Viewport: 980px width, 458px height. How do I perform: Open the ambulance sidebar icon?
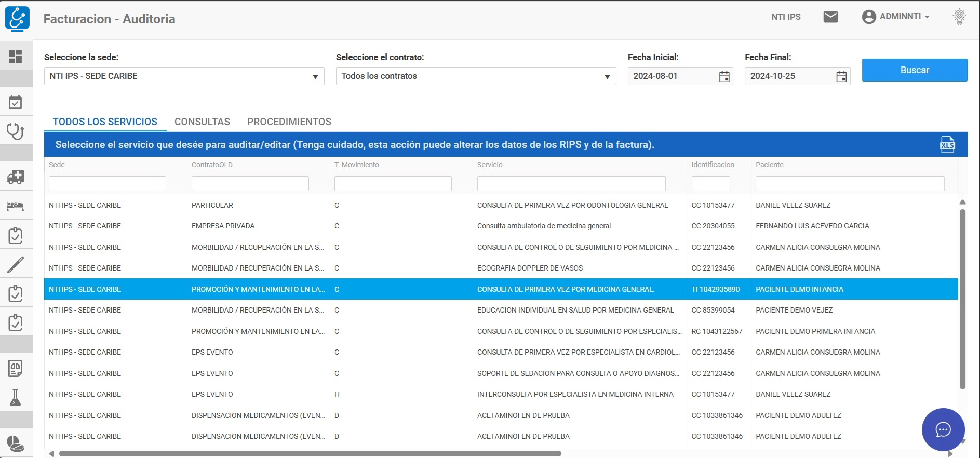click(x=16, y=177)
